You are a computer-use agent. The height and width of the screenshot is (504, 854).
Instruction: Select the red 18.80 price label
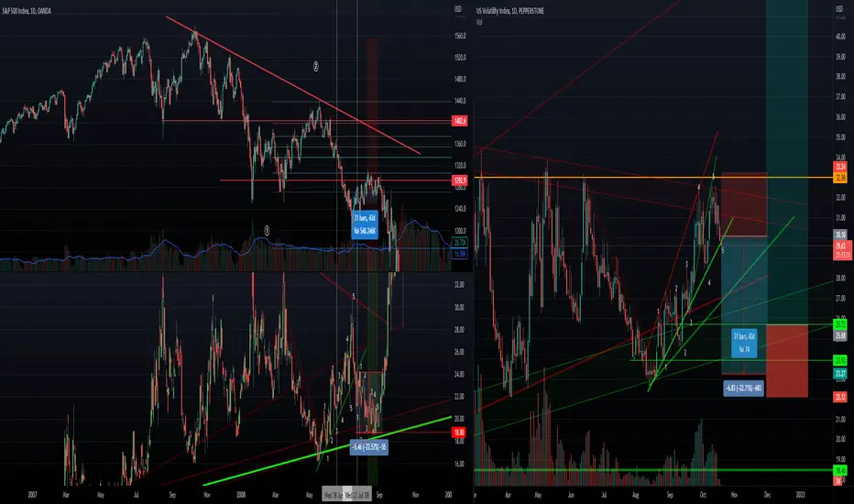pyautogui.click(x=458, y=433)
